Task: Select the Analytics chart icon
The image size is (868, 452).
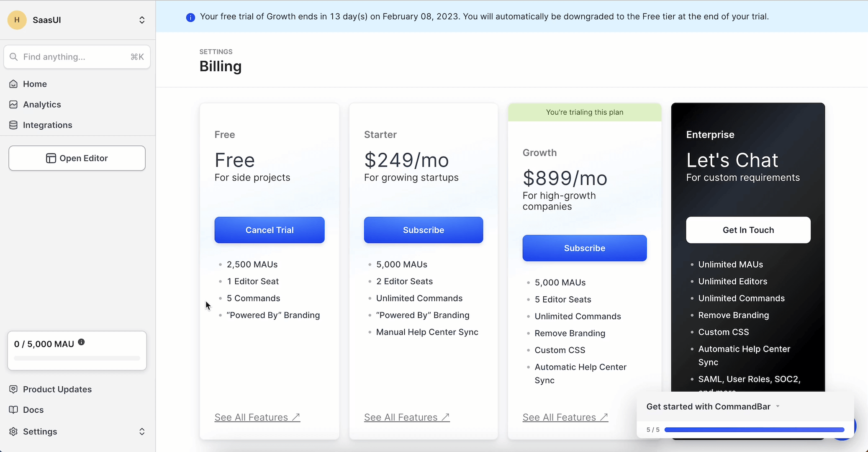Action: [13, 104]
